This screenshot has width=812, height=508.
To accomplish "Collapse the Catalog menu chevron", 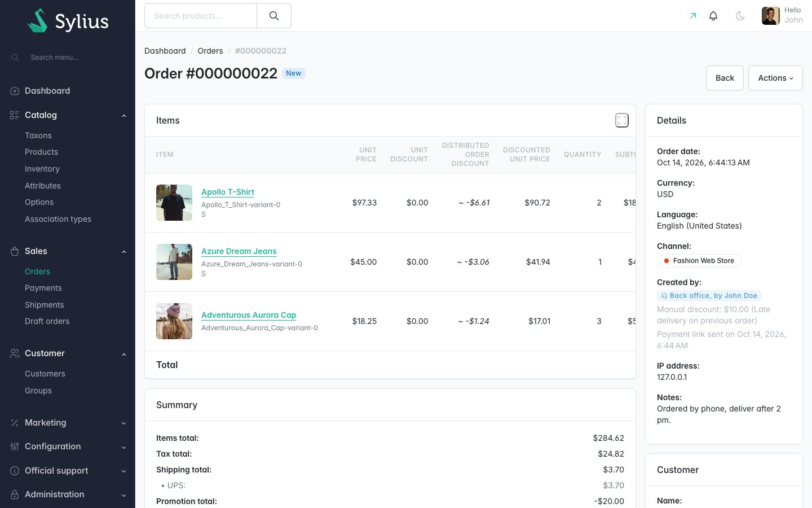I will pos(124,116).
